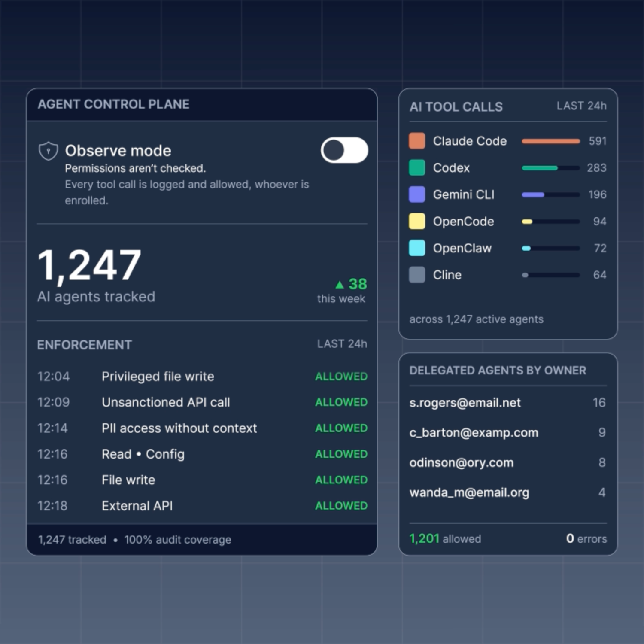
Task: Click LAST 24h label in AI Tool Calls
Action: coord(582,106)
